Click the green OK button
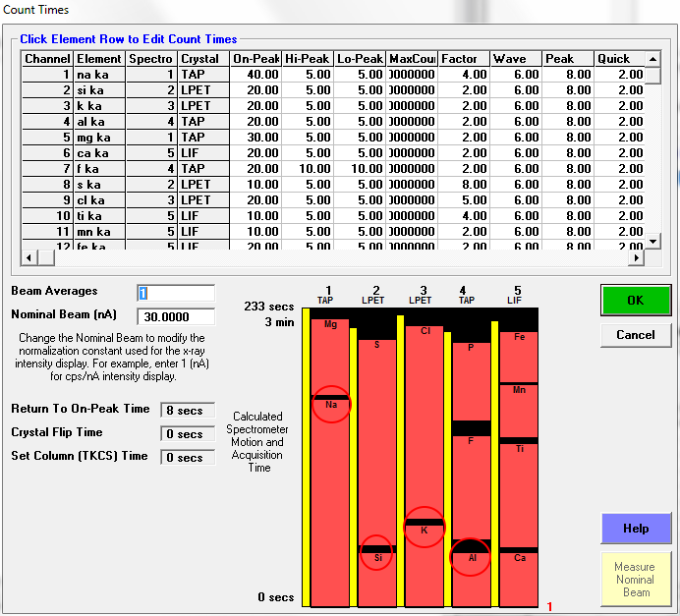This screenshot has width=680, height=616. click(635, 301)
